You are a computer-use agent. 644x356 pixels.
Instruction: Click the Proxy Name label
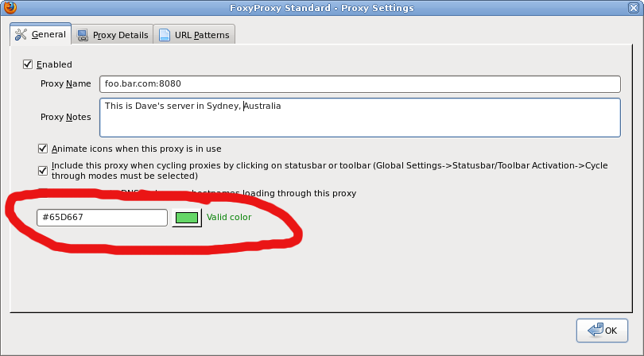pos(66,83)
